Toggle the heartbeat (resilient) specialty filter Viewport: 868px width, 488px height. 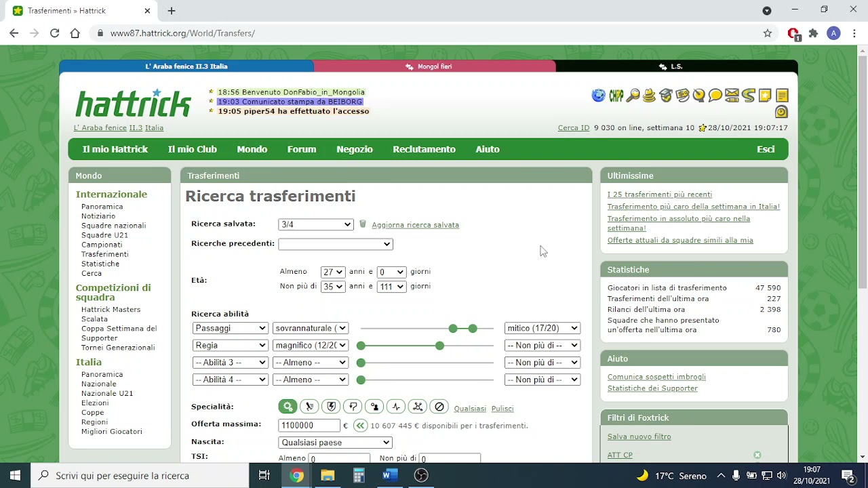click(396, 407)
